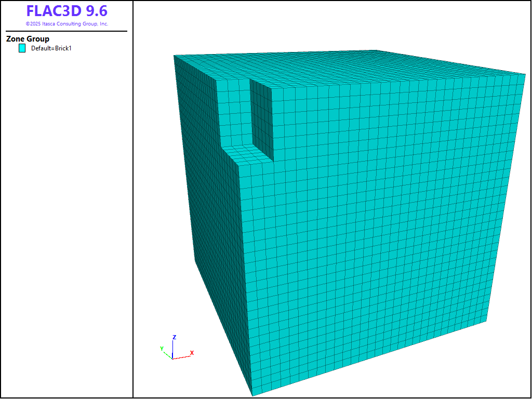Click the top right corner of the block
This screenshot has height=399, width=532.
click(526, 73)
